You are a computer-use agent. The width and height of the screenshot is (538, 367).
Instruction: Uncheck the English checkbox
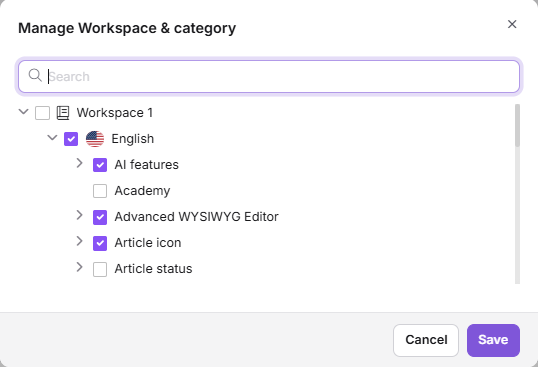point(71,139)
